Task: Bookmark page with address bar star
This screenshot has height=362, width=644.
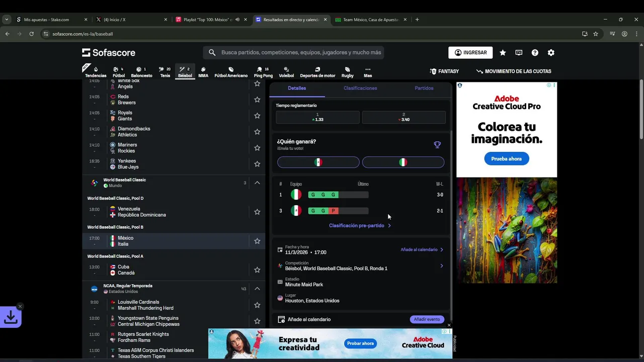Action: click(x=596, y=34)
